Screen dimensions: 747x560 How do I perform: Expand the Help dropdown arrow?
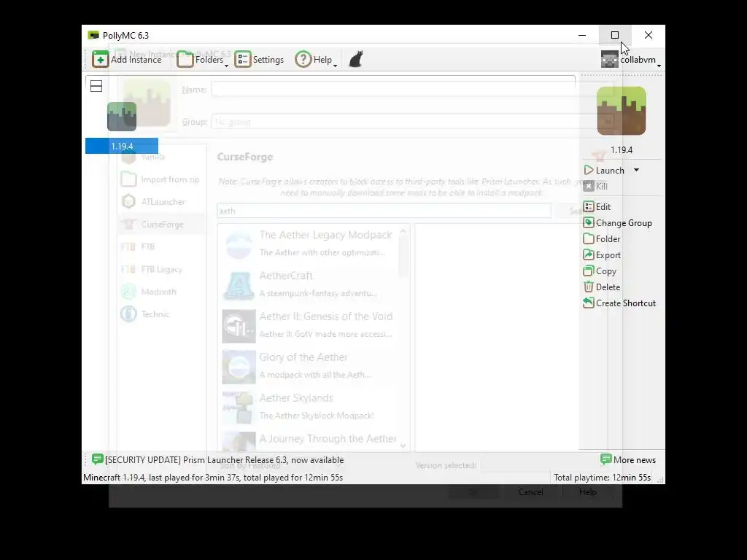tap(336, 65)
